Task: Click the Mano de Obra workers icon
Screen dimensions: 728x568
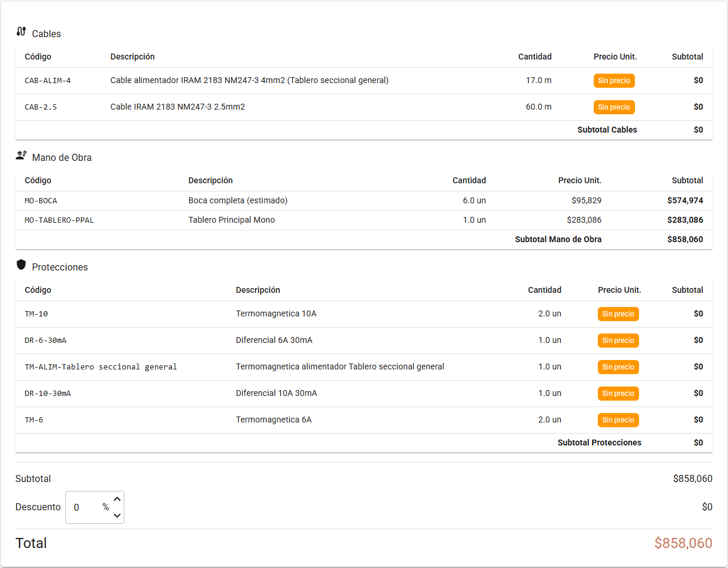Action: tap(21, 156)
